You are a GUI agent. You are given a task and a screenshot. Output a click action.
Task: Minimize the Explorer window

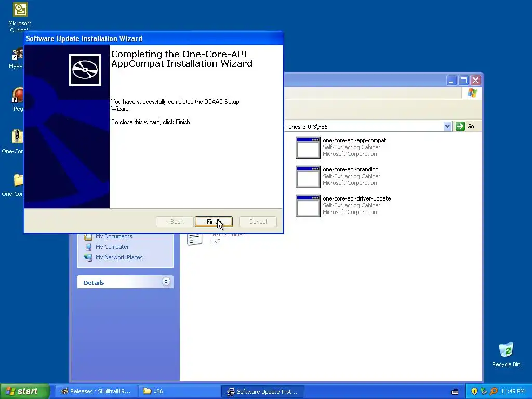tap(451, 81)
